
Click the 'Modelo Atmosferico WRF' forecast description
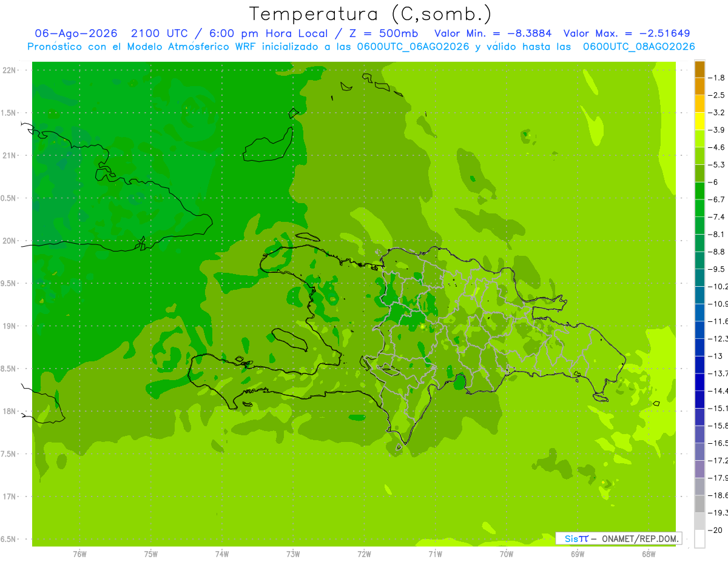(185, 47)
